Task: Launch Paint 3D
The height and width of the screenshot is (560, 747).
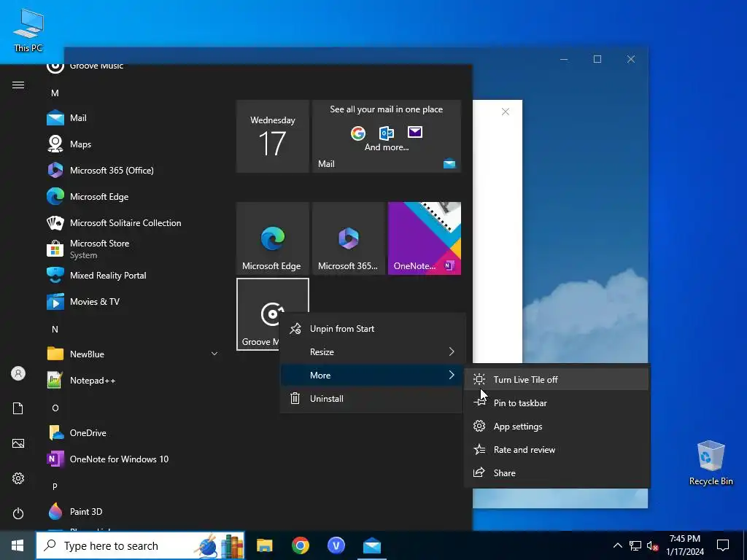Action: pos(132,511)
